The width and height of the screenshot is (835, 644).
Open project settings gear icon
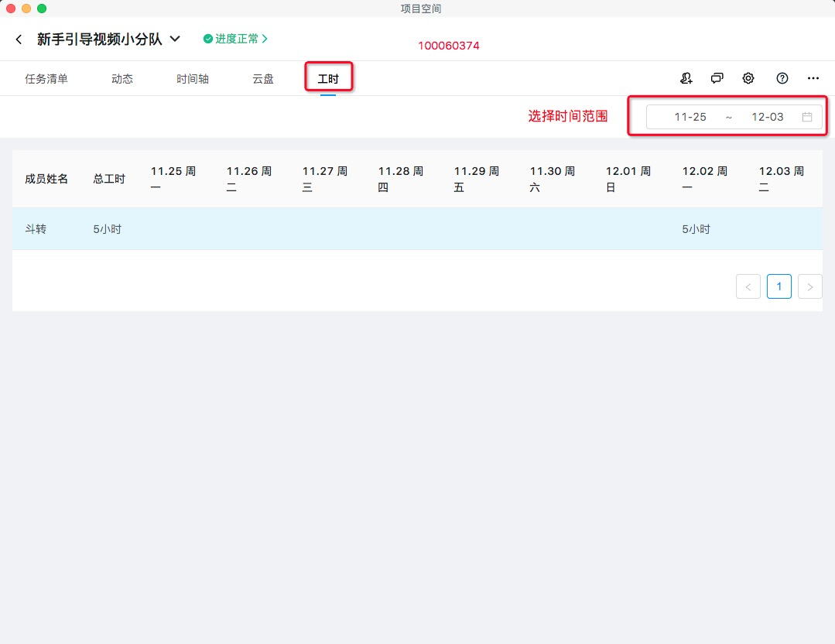tap(748, 78)
